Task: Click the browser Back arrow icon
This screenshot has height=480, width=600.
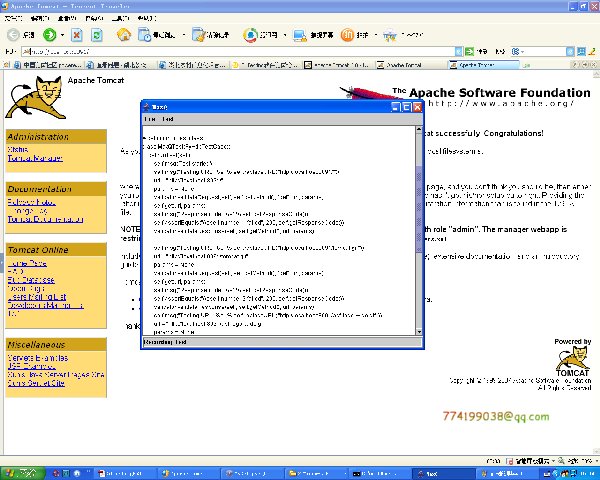Action: 13,35
